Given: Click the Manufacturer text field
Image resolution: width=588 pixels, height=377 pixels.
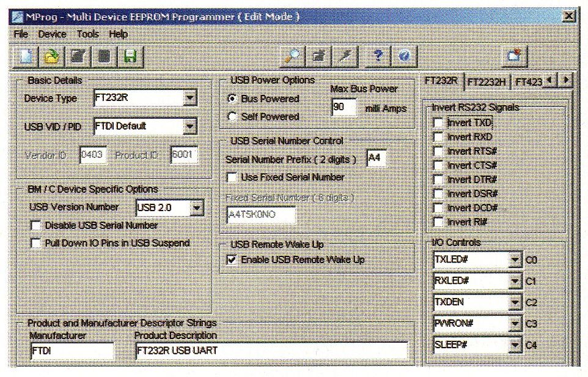Looking at the screenshot, I should pyautogui.click(x=72, y=351).
